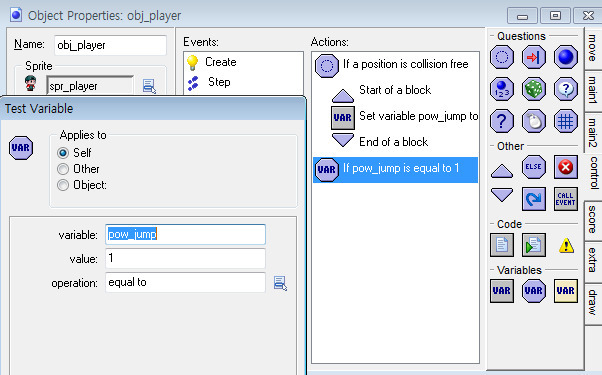Switch to the main2 tab
602x375 pixels.
[x=592, y=132]
